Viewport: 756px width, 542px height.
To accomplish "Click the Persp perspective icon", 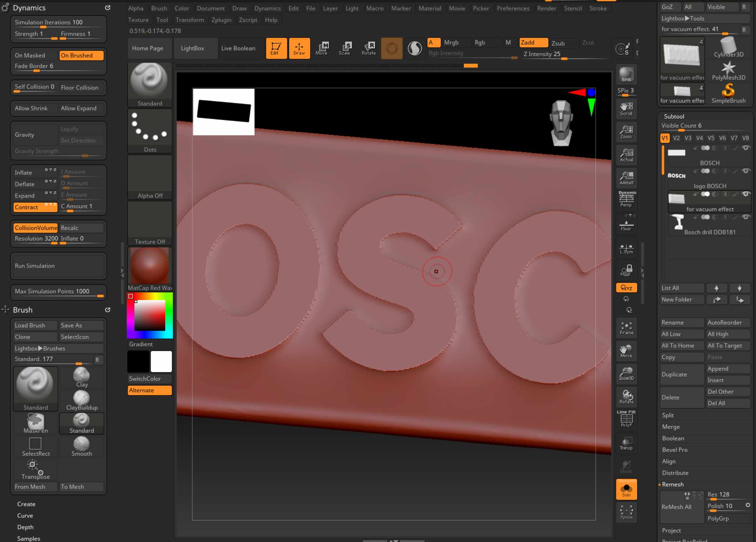I will pyautogui.click(x=626, y=199).
